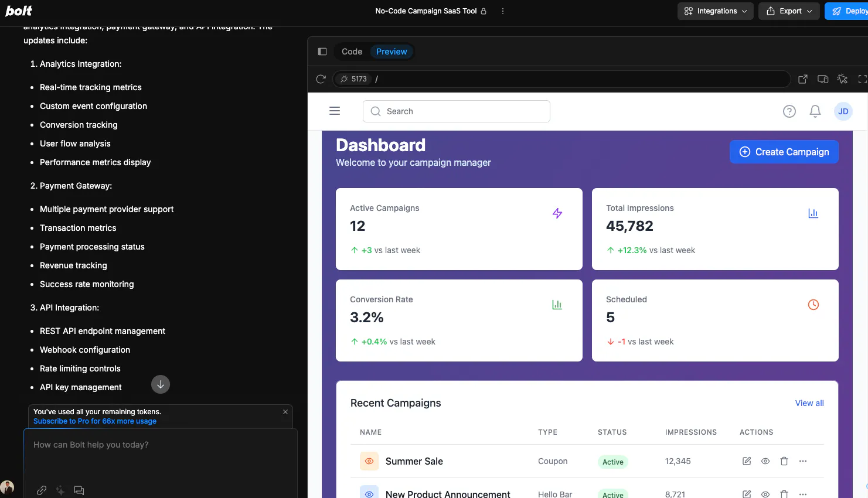868x498 pixels.
Task: Open the View all campaigns link
Action: click(809, 403)
